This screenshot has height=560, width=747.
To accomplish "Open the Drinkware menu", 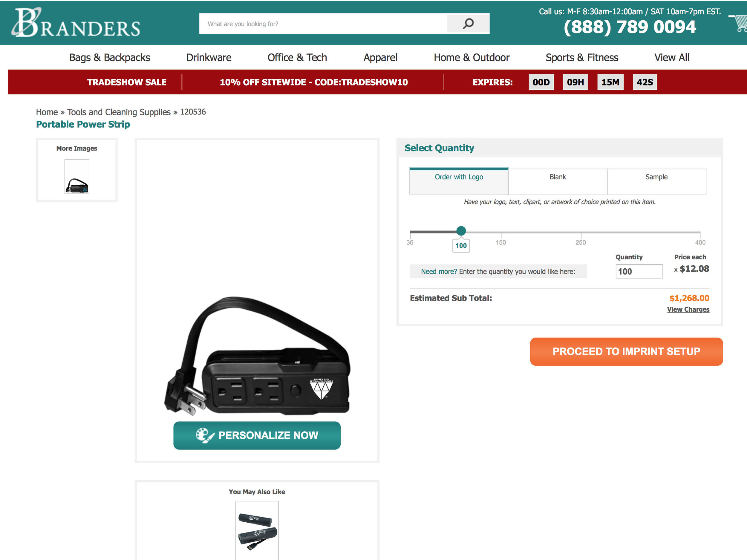I will 209,57.
